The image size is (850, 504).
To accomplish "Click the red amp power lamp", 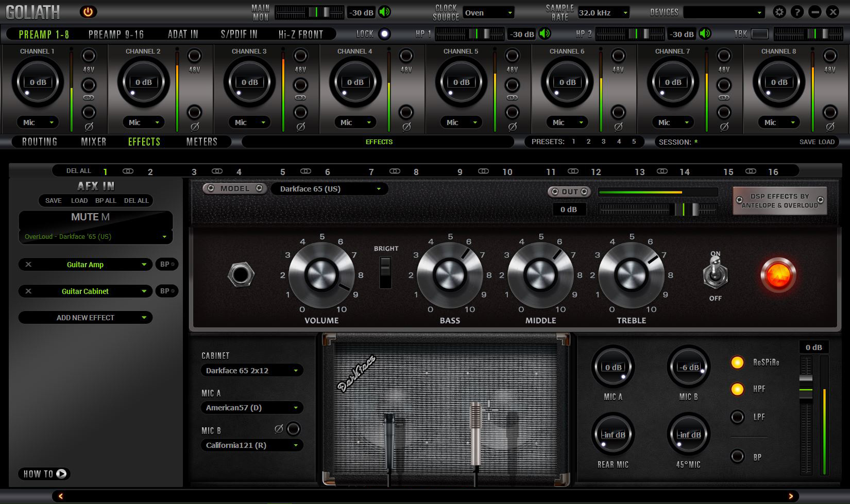I will tap(778, 274).
